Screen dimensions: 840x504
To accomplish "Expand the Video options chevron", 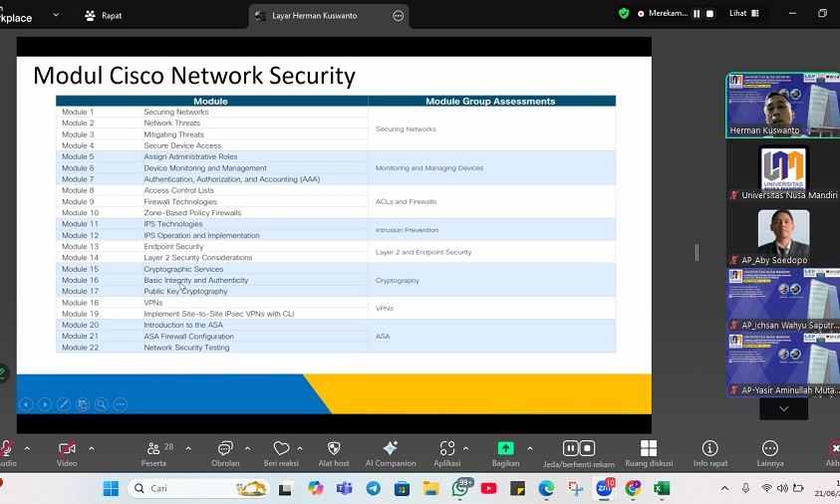I will [x=91, y=448].
